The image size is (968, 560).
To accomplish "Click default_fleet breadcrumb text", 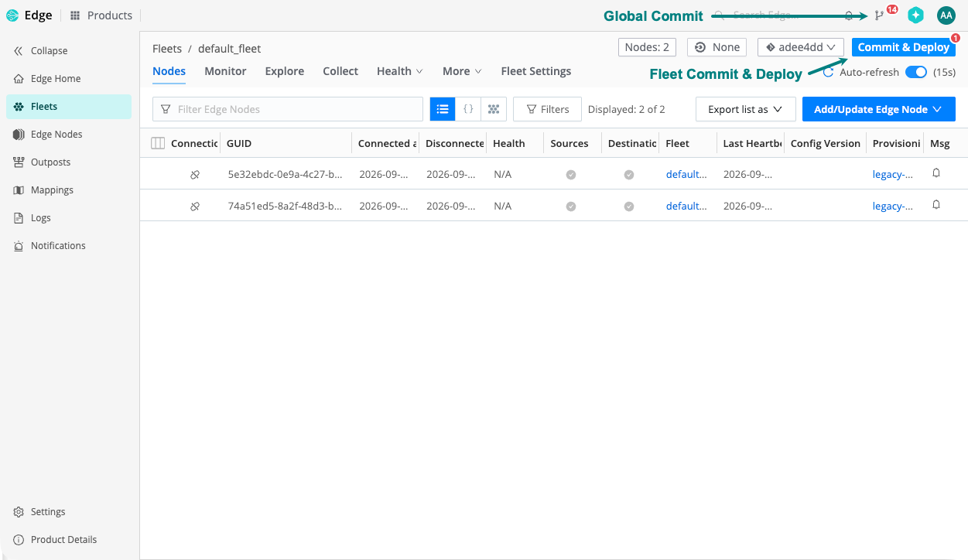I will [x=230, y=49].
